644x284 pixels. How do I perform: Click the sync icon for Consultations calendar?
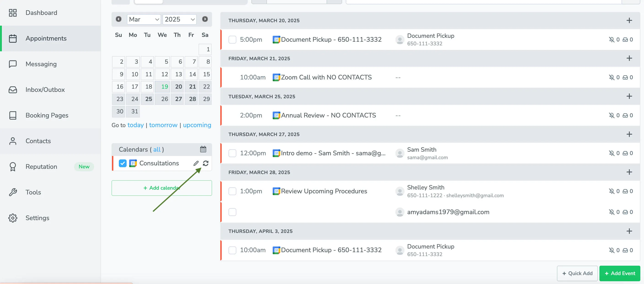click(206, 163)
